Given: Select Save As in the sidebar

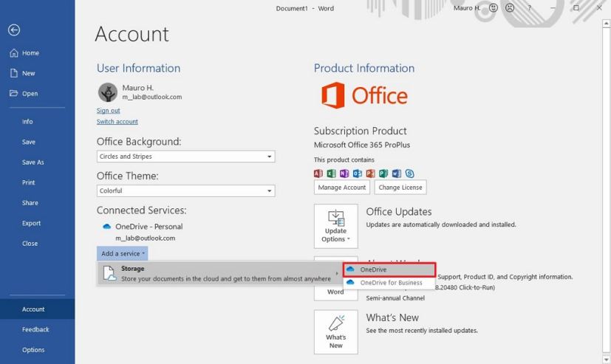Looking at the screenshot, I should (x=33, y=162).
